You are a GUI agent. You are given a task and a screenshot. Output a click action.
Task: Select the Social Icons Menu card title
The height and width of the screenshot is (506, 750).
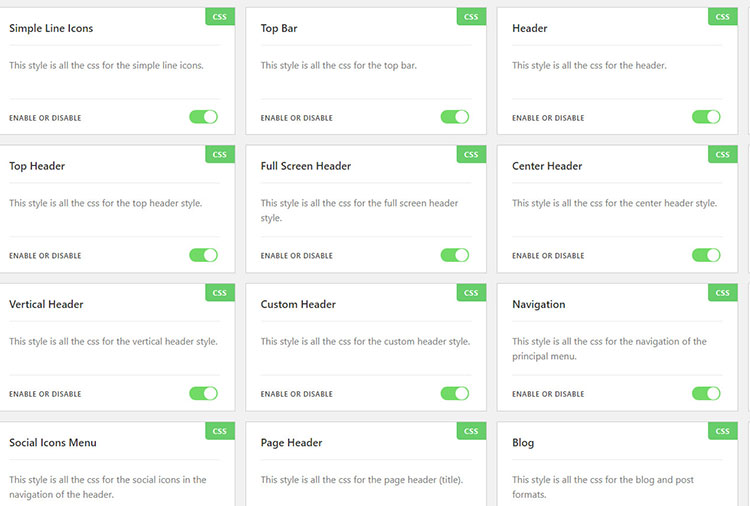(x=53, y=442)
